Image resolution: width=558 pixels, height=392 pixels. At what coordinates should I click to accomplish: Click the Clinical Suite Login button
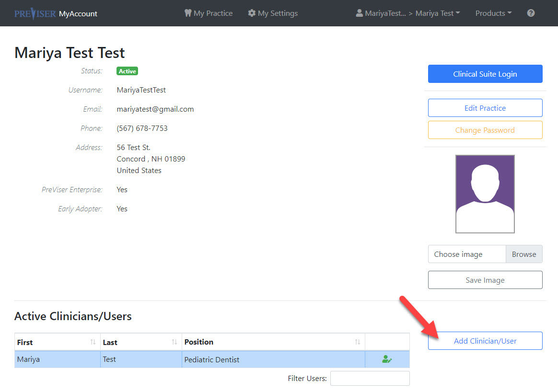485,74
